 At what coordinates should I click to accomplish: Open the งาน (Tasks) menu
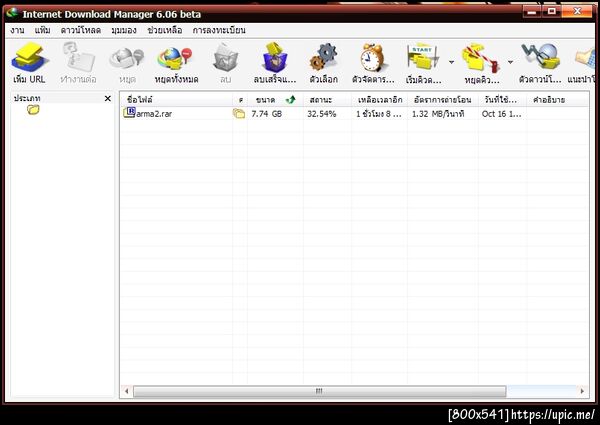[x=17, y=30]
